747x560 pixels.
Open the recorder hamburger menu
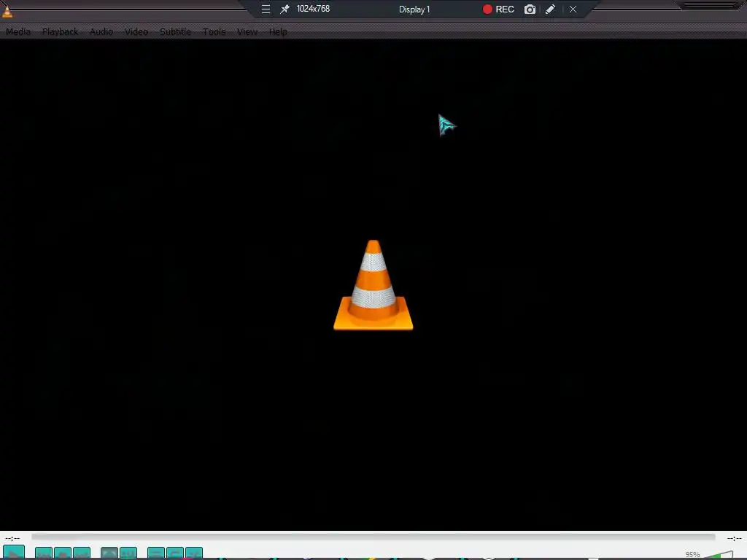pyautogui.click(x=266, y=9)
